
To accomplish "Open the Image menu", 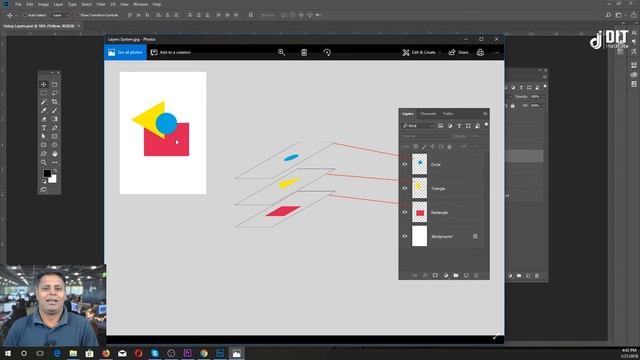I will point(43,4).
